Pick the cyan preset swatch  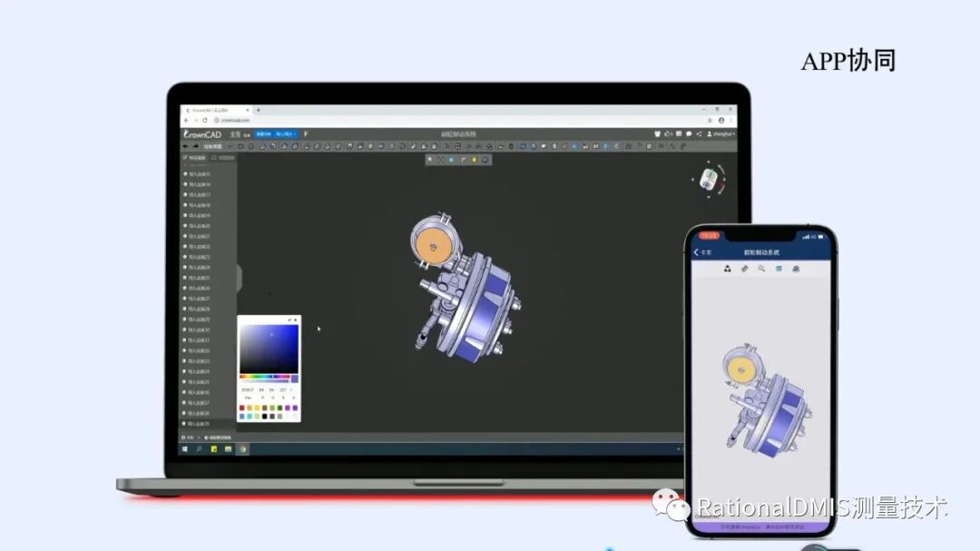click(250, 416)
